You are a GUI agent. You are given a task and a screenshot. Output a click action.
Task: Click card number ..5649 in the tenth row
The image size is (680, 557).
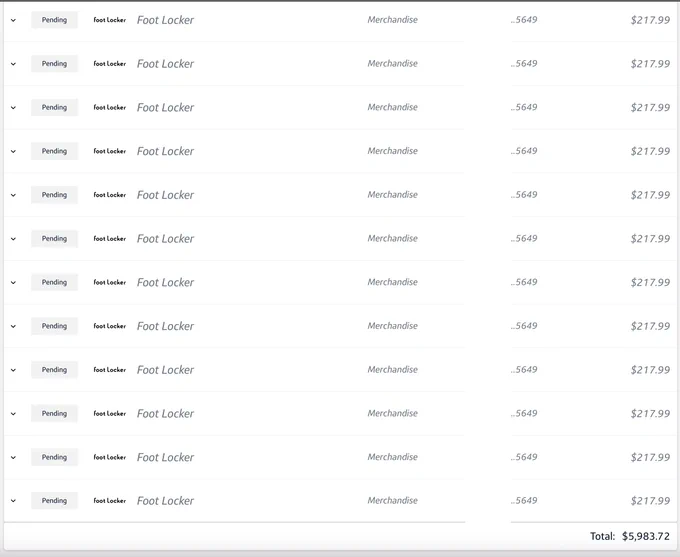(524, 413)
